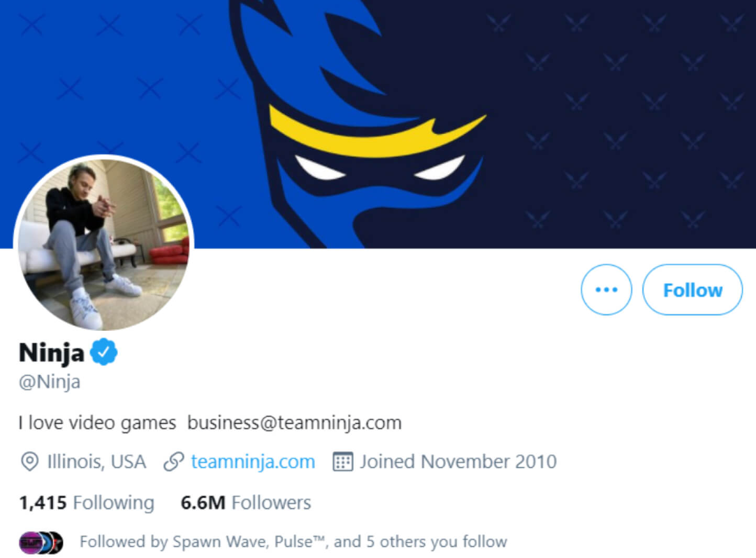The height and width of the screenshot is (558, 756).
Task: Click the blue verified badge
Action: pyautogui.click(x=104, y=352)
